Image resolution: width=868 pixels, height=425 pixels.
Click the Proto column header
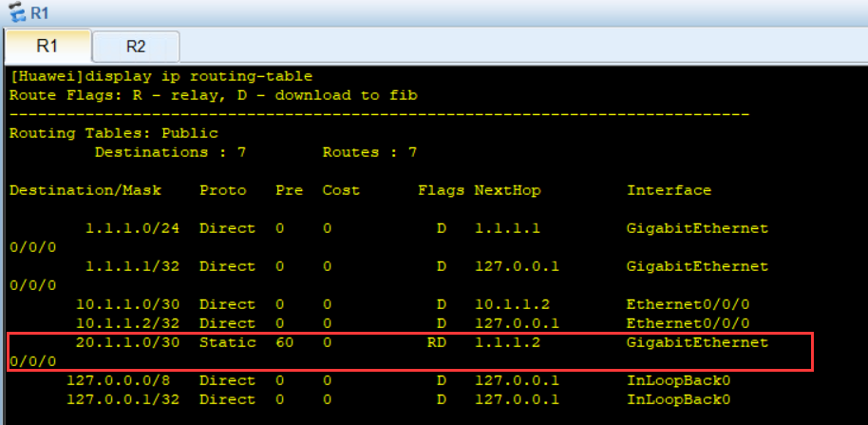pyautogui.click(x=223, y=190)
